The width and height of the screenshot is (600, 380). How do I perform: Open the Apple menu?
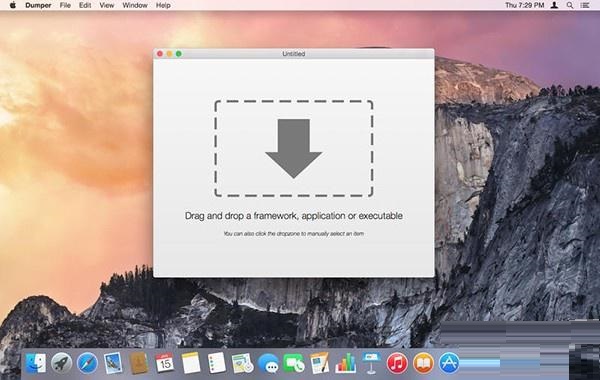tap(13, 5)
